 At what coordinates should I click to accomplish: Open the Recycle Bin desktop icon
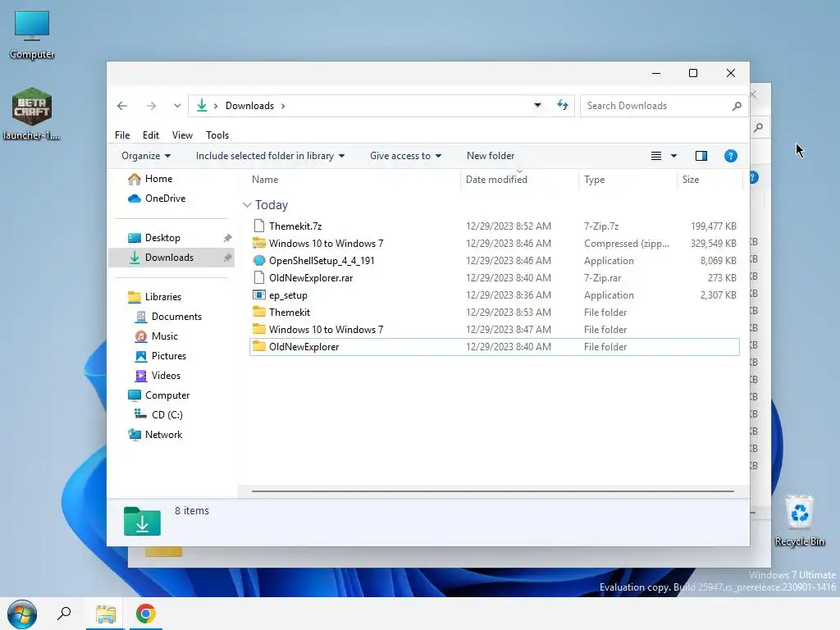point(799,521)
